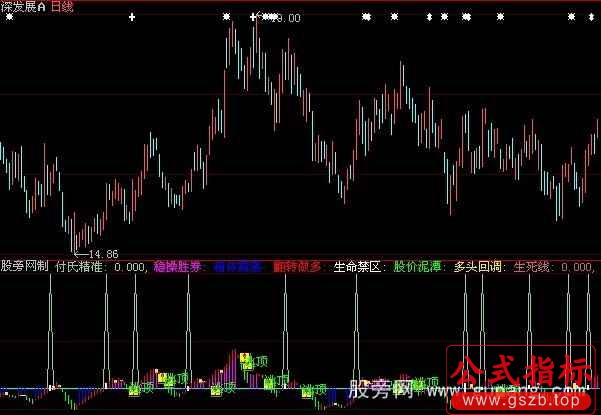
Task: Select the leftmost star marker above the chart
Action: (x=227, y=17)
